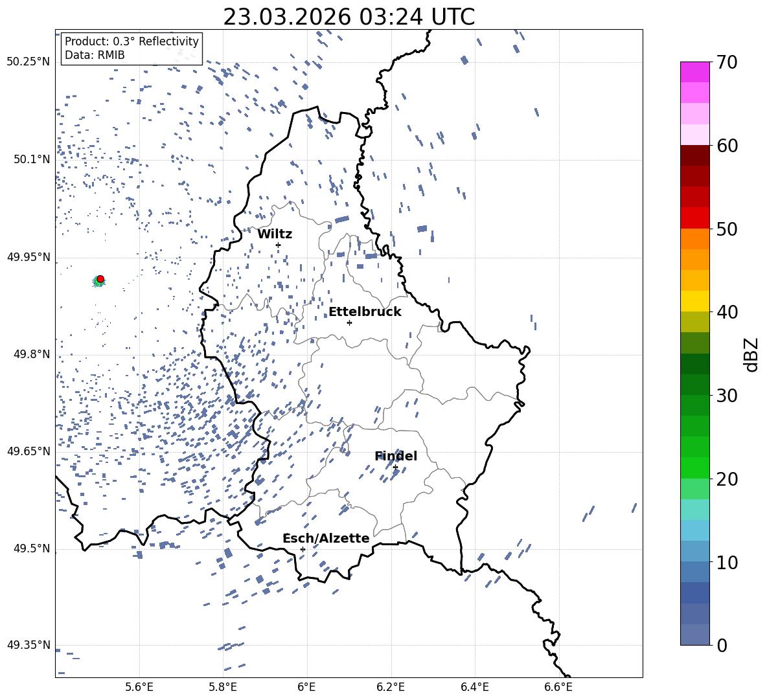Select the Ettelbruck city label
Viewport: 767px width, 700px height.
[365, 311]
